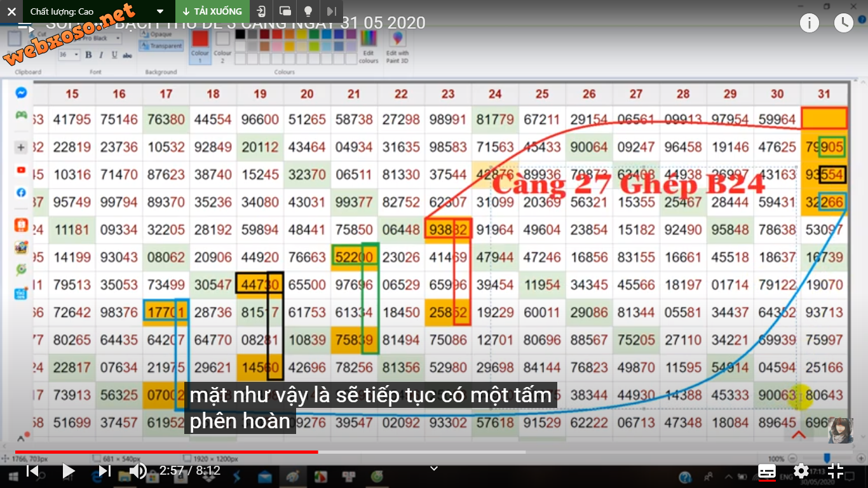Image resolution: width=868 pixels, height=488 pixels.
Task: Click cell 75839 in column 21
Action: coord(354,339)
